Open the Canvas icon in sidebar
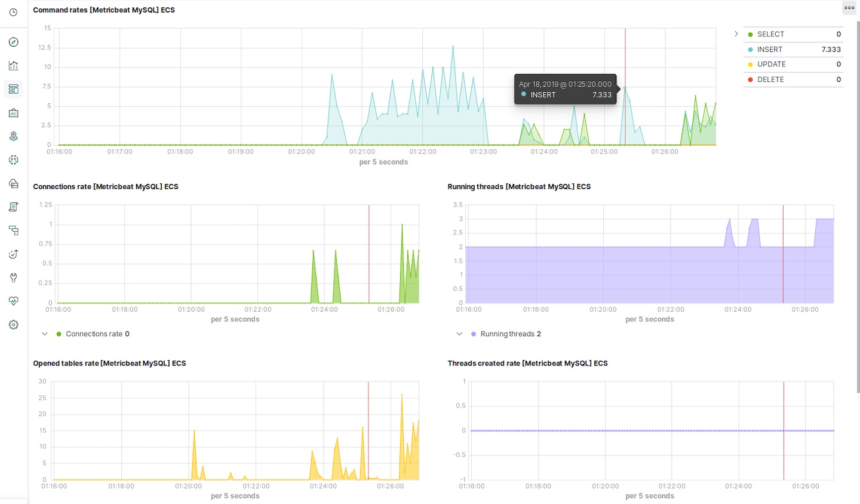This screenshot has height=504, width=860. (x=13, y=113)
